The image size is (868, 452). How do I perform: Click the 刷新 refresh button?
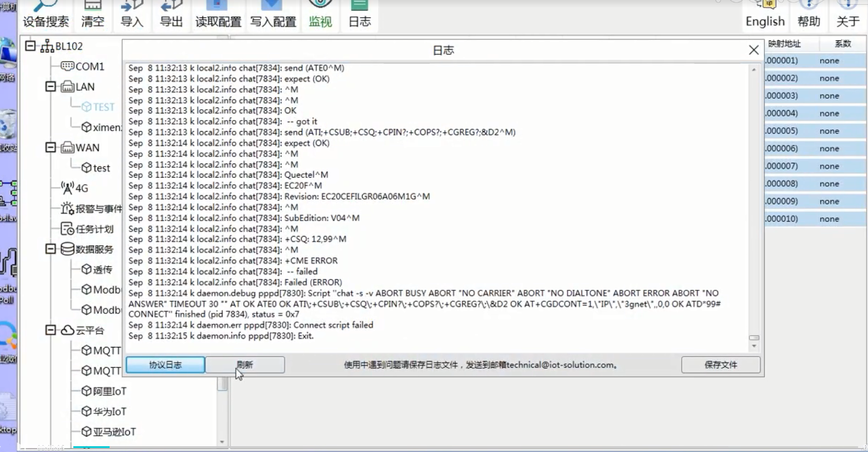[x=245, y=365]
